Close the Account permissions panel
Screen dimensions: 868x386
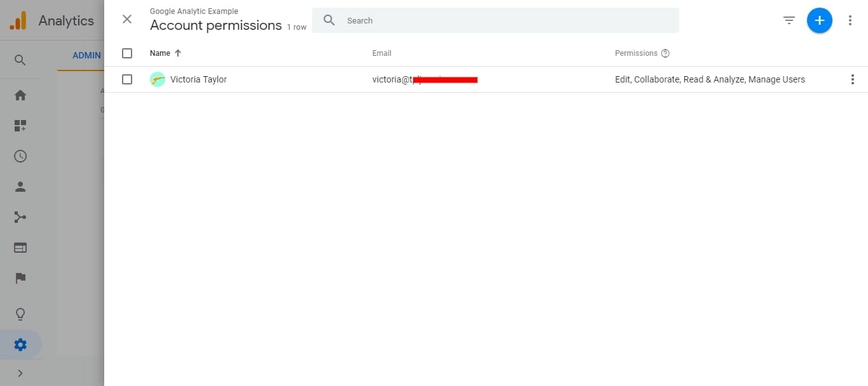tap(127, 19)
